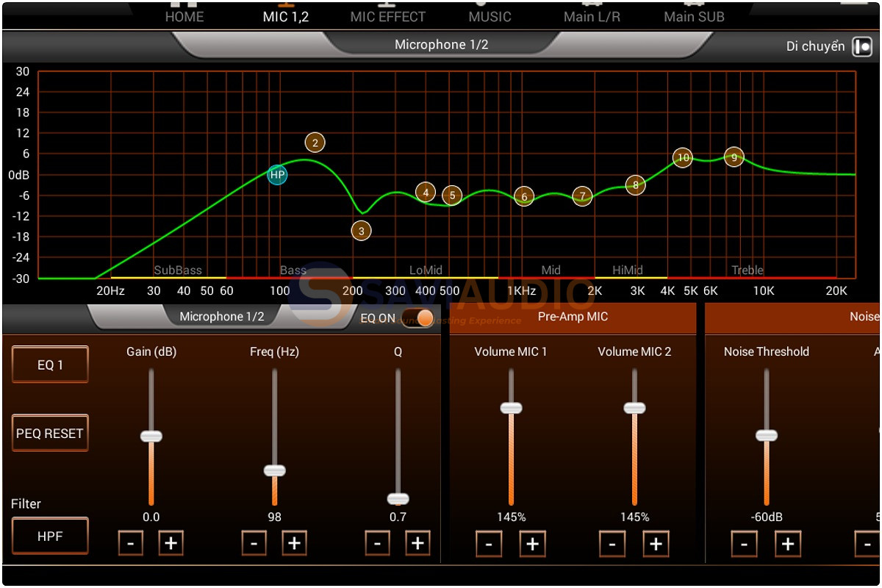Decrease Freq with minus button
This screenshot has width=882, height=588.
[254, 543]
